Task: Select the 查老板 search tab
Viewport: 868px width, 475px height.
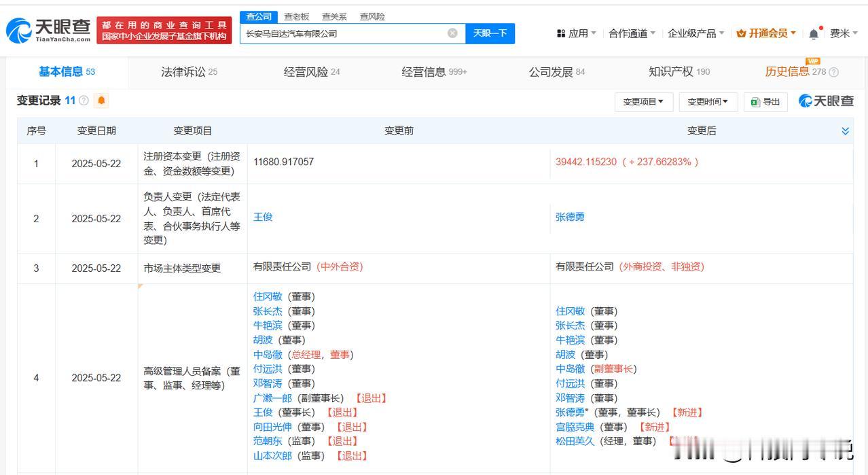Action: tap(296, 16)
